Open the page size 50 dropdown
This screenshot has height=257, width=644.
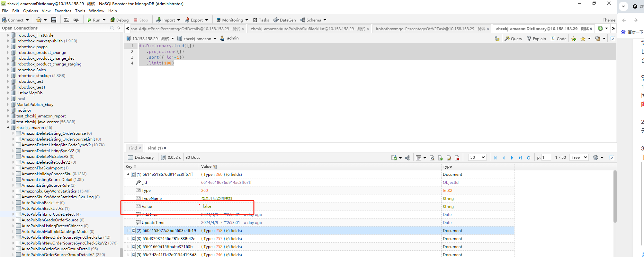[x=477, y=158]
